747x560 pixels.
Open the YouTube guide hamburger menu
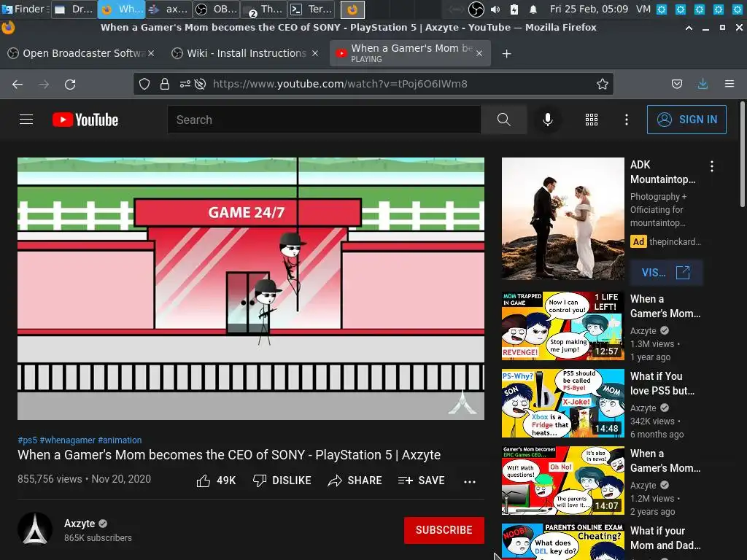[26, 120]
